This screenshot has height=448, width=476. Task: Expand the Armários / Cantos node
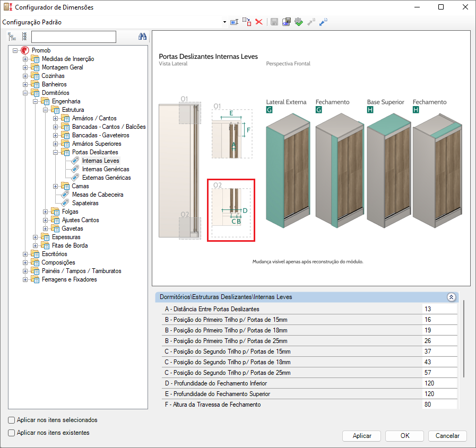55,118
